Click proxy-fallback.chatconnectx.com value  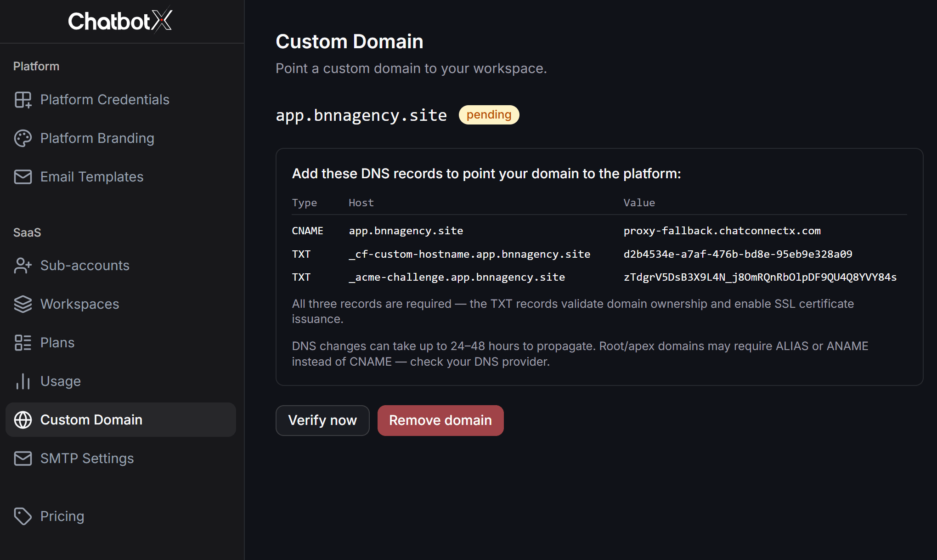[x=722, y=231]
